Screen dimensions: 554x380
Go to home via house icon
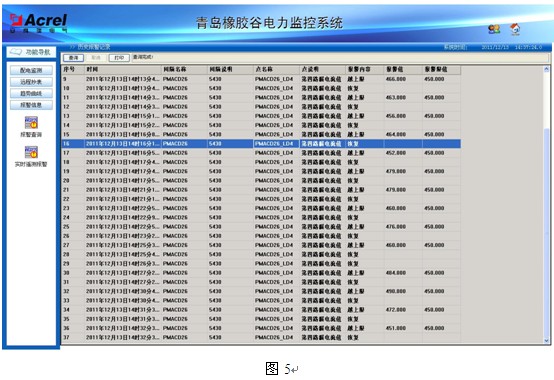tap(515, 29)
